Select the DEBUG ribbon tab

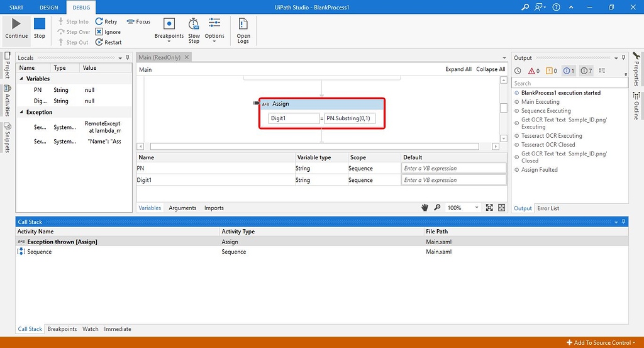(81, 8)
